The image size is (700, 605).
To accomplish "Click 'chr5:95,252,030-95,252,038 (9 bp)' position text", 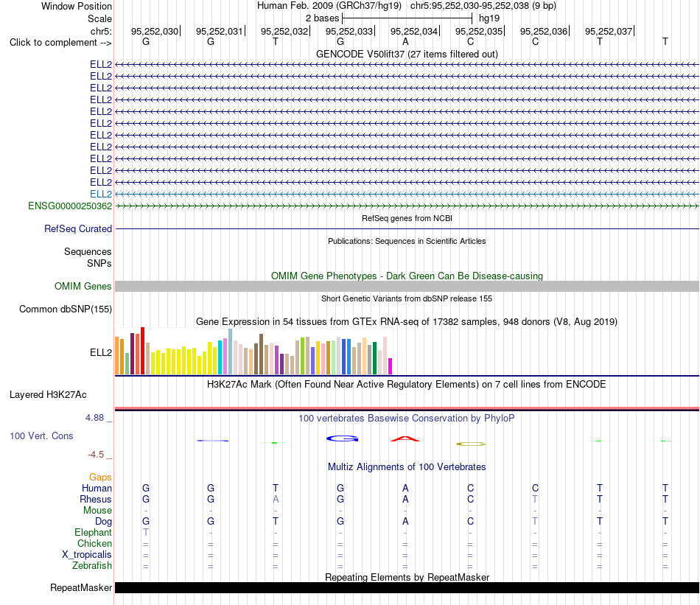I will pyautogui.click(x=483, y=6).
